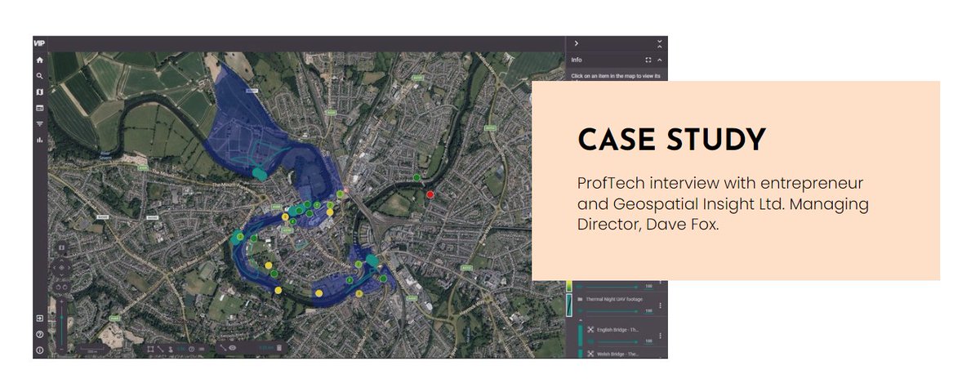The height and width of the screenshot is (379, 980).
Task: Select the point marker placement tool
Action: coord(170,349)
